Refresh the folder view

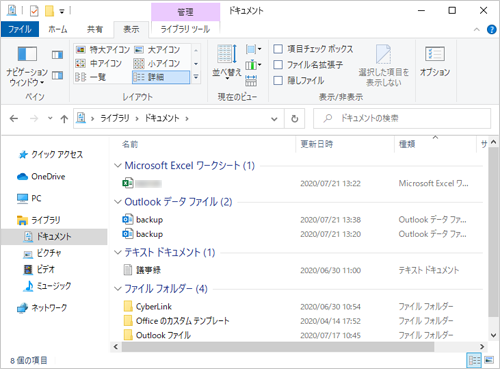click(294, 119)
